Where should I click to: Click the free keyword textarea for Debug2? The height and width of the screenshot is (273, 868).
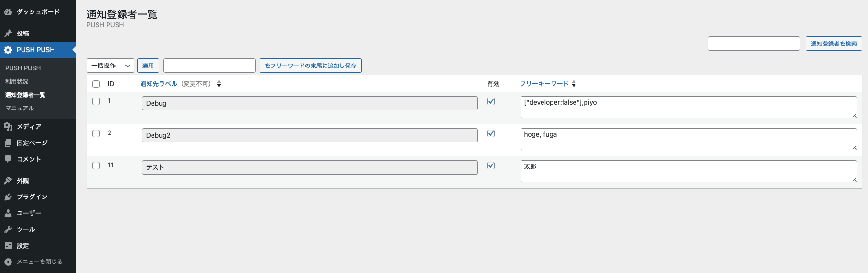point(688,139)
